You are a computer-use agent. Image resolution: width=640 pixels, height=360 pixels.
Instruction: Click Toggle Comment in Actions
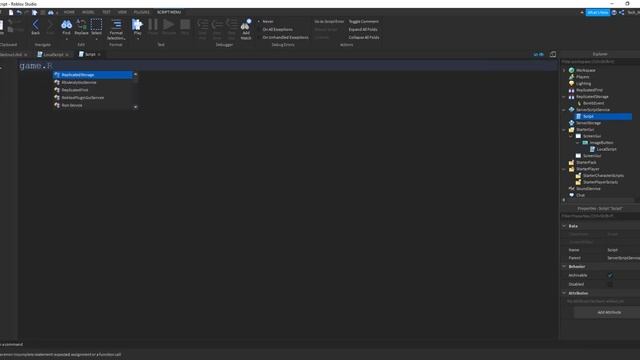coord(363,21)
